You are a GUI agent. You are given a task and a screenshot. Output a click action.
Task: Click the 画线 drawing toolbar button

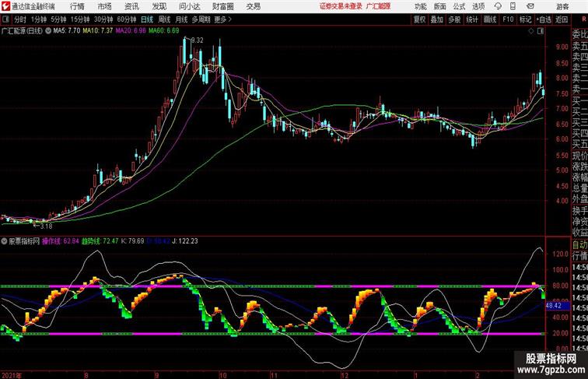(490, 19)
